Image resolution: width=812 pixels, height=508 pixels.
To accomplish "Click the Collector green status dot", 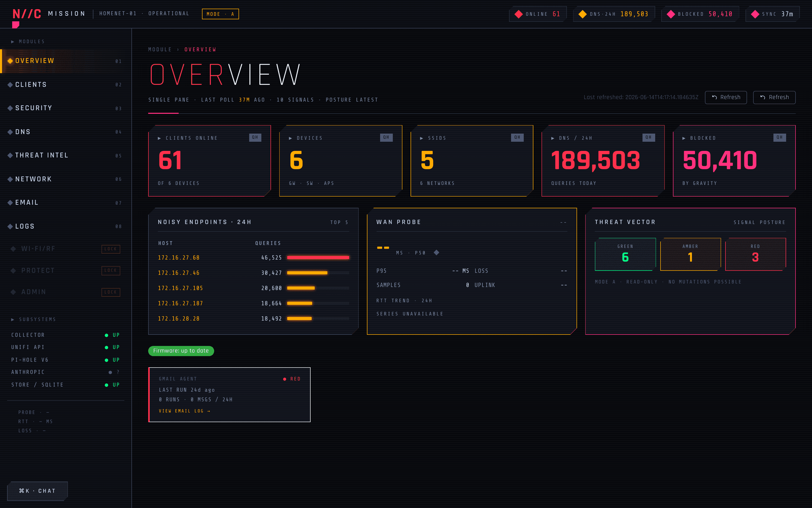I will (106, 335).
